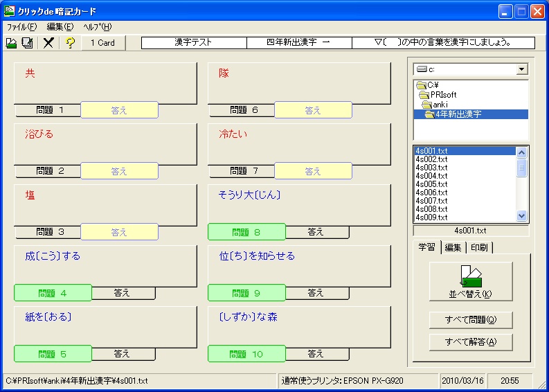Select file 4s009.txt

(x=465, y=217)
